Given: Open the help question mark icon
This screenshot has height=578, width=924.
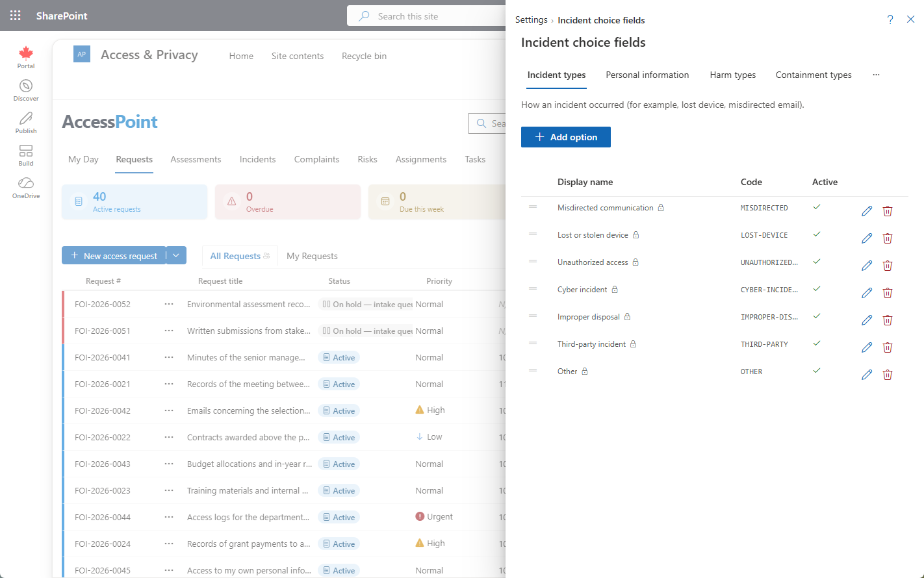Looking at the screenshot, I should tap(890, 19).
